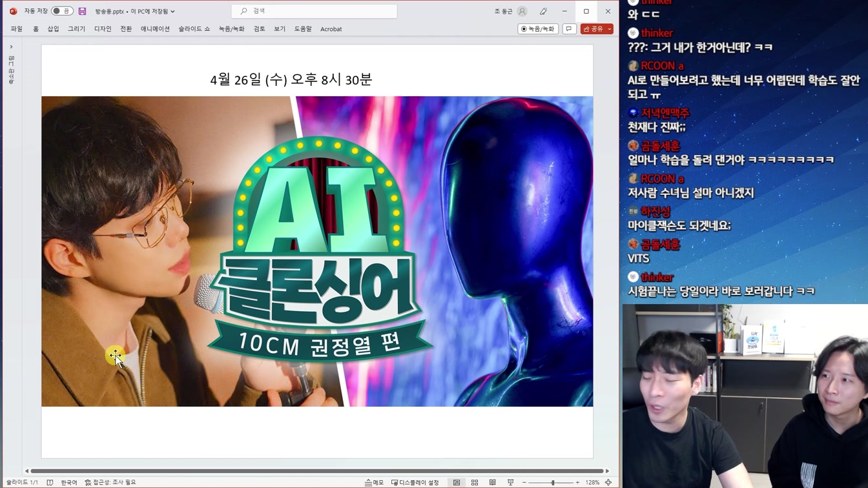Click the pen coming-soon features icon
Screen dimensions: 868x488
pos(543,11)
